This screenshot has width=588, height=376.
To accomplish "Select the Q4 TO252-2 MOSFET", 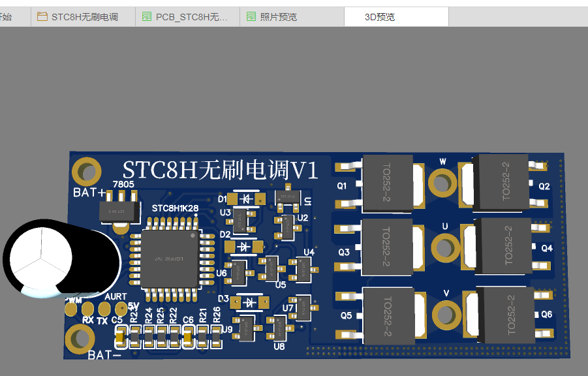I will click(504, 247).
